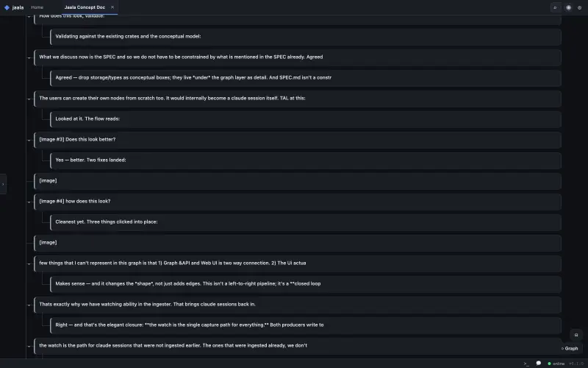
Task: Click the jaala diamond logo icon
Action: tap(7, 7)
